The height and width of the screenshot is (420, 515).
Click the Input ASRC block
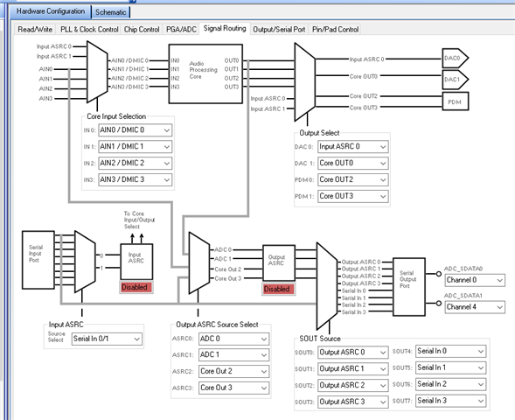pos(136,262)
